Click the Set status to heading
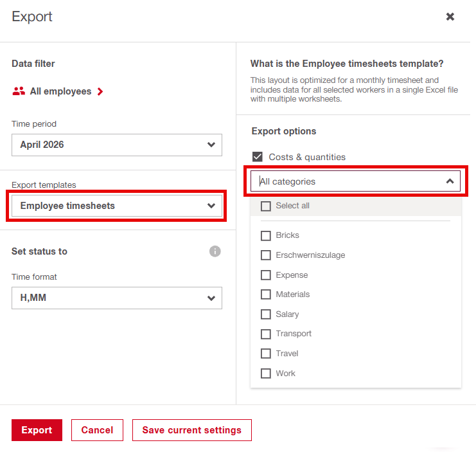 pos(39,251)
